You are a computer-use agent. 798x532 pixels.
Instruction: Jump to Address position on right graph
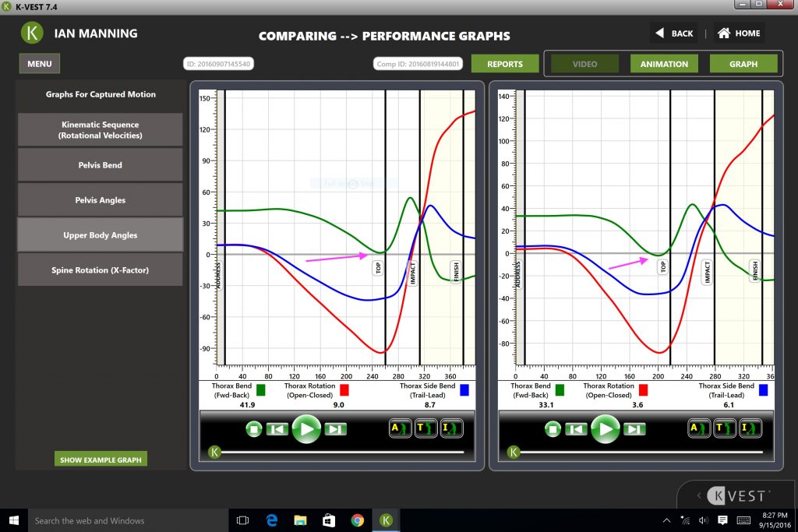(x=699, y=428)
